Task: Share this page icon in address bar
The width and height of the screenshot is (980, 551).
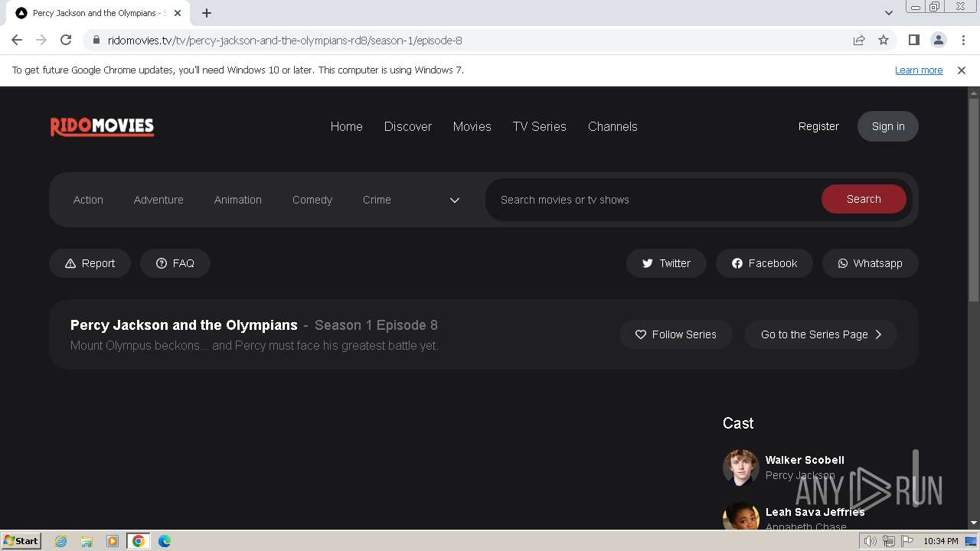Action: tap(859, 40)
